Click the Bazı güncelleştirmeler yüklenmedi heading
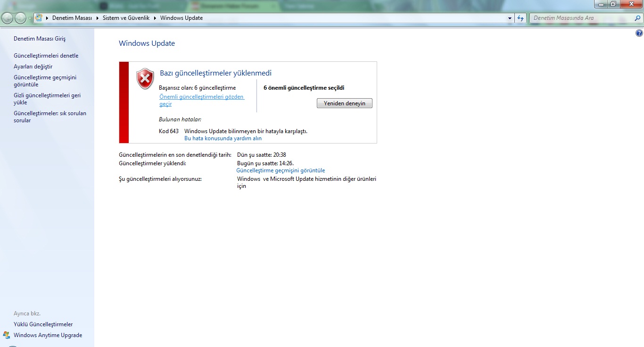The width and height of the screenshot is (644, 347). pyautogui.click(x=216, y=73)
